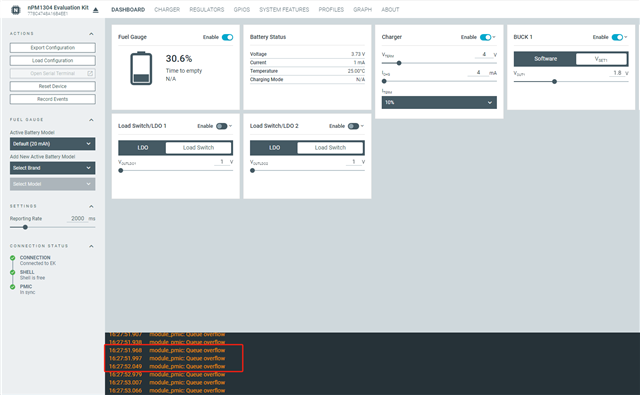Select VSET1 mode for BUCK 1
The image size is (640, 395).
601,59
